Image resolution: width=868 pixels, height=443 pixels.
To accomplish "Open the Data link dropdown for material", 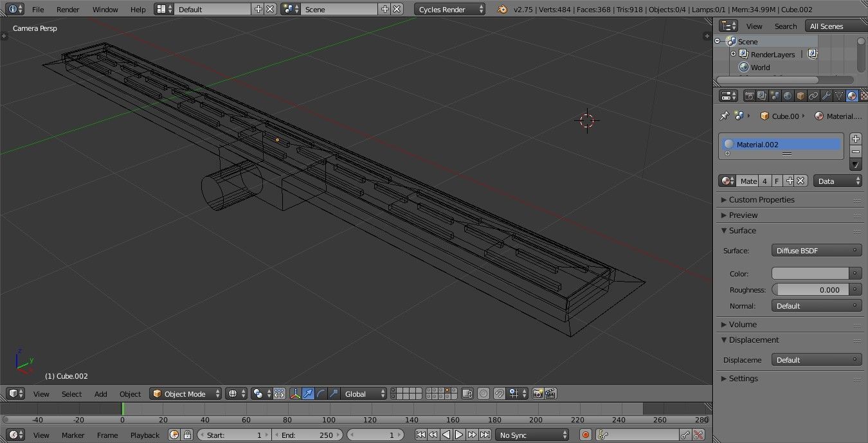I will 837,181.
